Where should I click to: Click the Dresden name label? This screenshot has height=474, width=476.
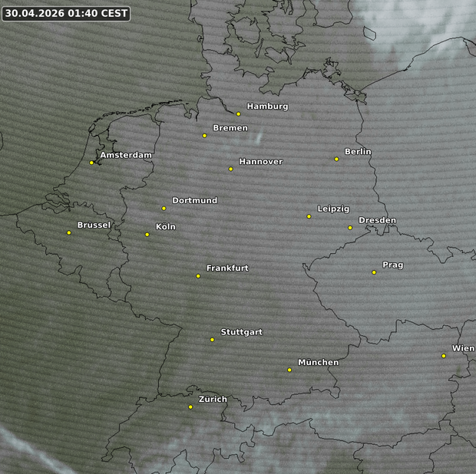[377, 220]
